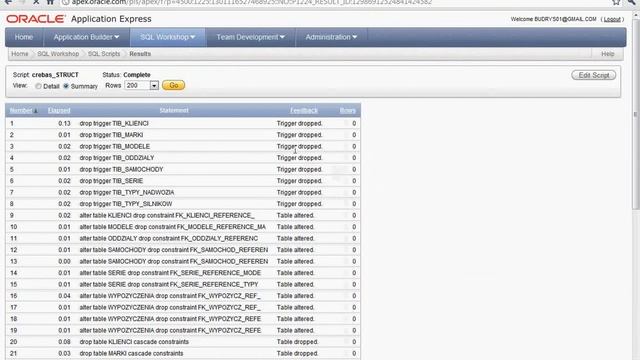640x360 pixels.
Task: Click the Home breadcrumb link
Action: click(20, 54)
